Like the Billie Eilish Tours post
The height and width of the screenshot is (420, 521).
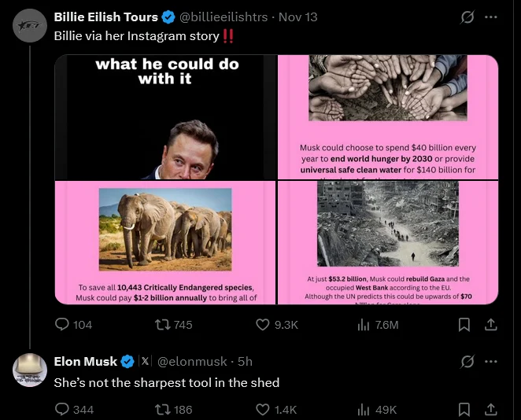pos(264,324)
